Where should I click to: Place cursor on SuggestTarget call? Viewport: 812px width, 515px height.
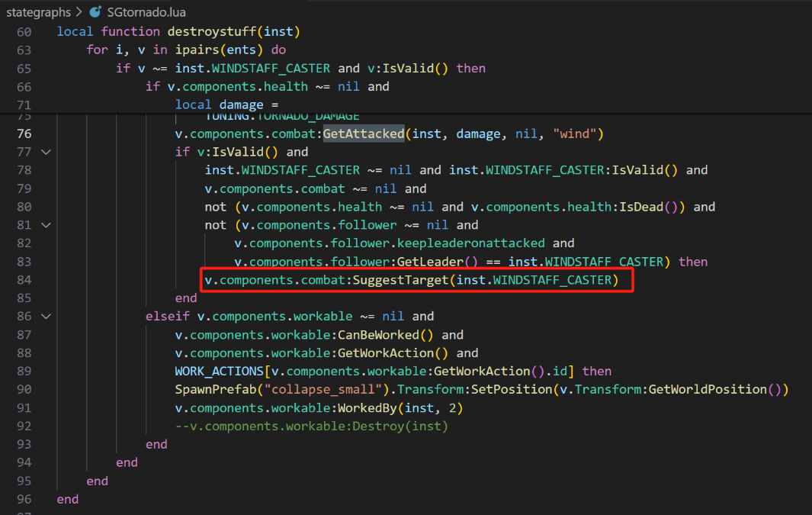click(x=401, y=280)
